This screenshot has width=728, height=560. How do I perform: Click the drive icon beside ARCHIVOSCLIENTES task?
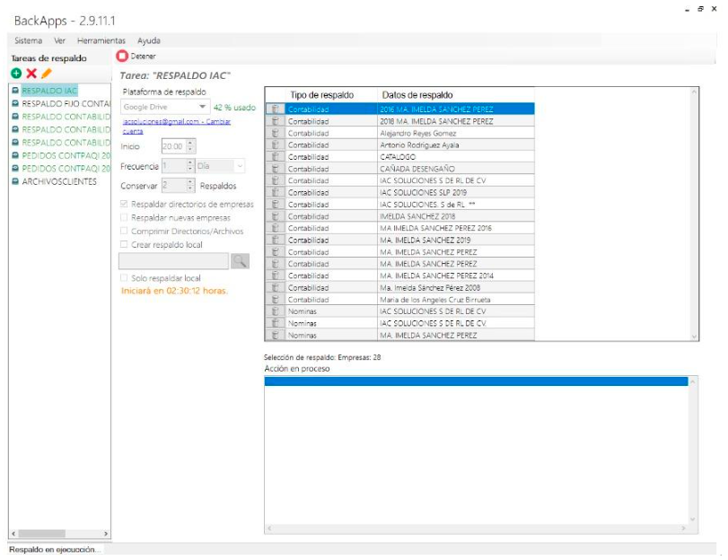point(15,181)
